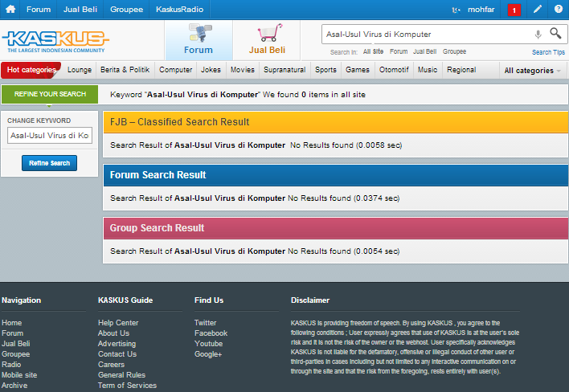The height and width of the screenshot is (392, 569).
Task: Click the main search input field
Action: [427, 34]
